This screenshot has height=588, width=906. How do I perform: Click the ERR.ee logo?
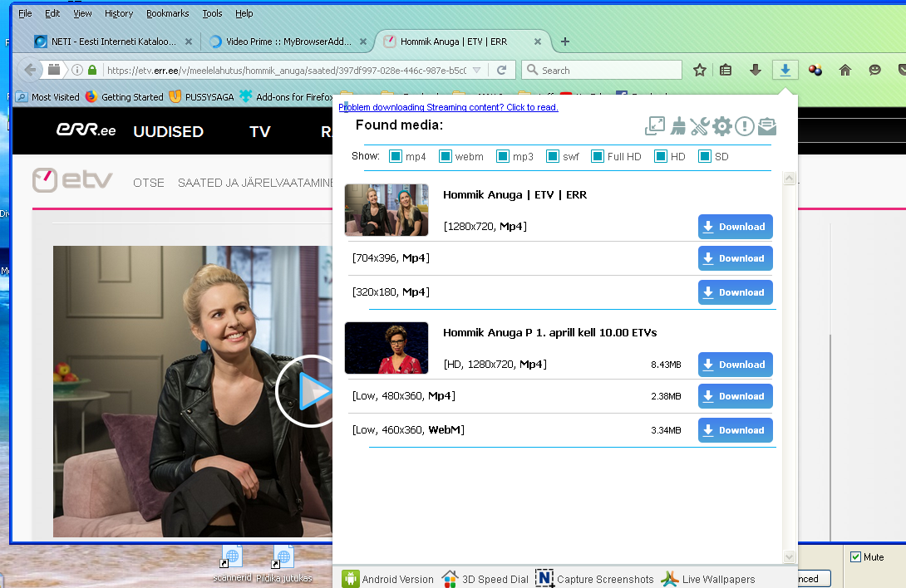coord(86,130)
